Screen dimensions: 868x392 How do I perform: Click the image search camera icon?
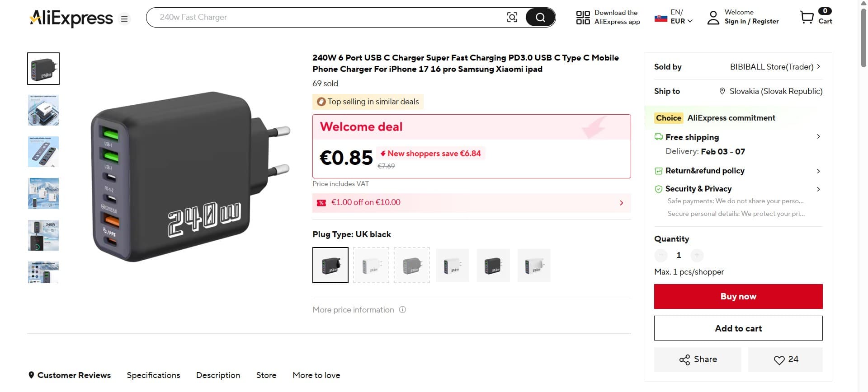pyautogui.click(x=512, y=18)
